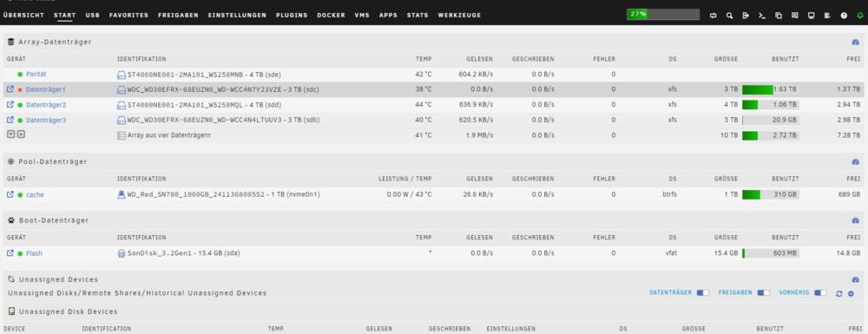Image resolution: width=868 pixels, height=334 pixels.
Task: Toggle the DATENTRÄGER switch
Action: tap(703, 292)
